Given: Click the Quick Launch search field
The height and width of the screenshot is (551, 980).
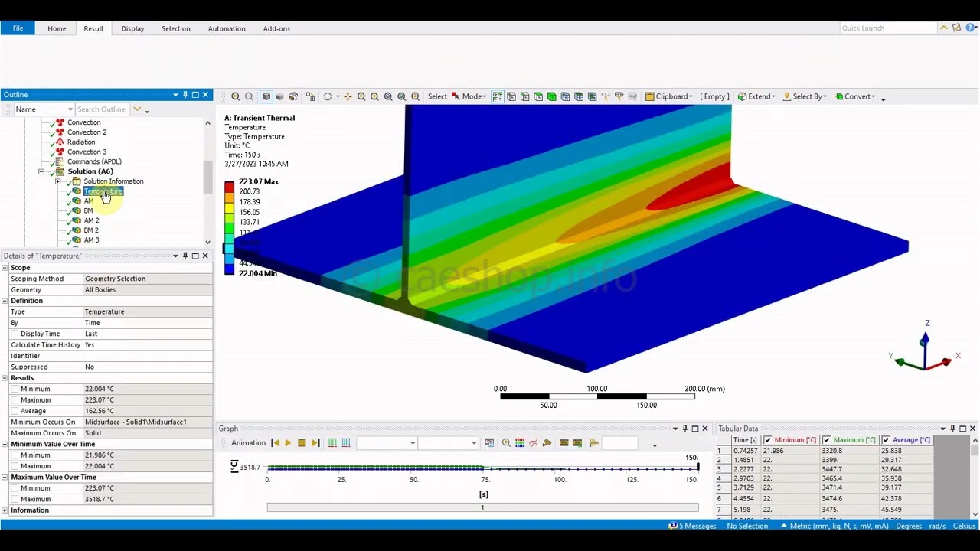Looking at the screenshot, I should (888, 28).
